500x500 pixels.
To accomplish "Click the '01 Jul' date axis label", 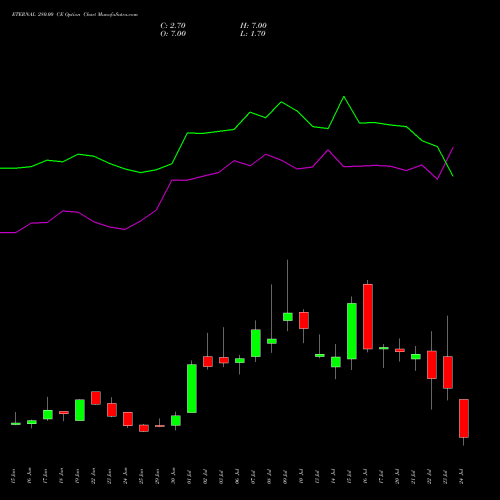I will tap(189, 476).
